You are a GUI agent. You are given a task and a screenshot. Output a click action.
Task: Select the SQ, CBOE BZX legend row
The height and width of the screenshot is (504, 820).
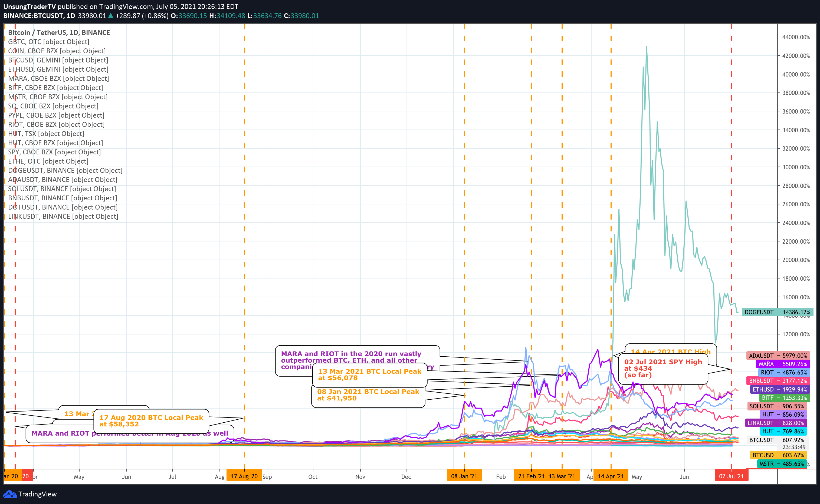click(53, 106)
